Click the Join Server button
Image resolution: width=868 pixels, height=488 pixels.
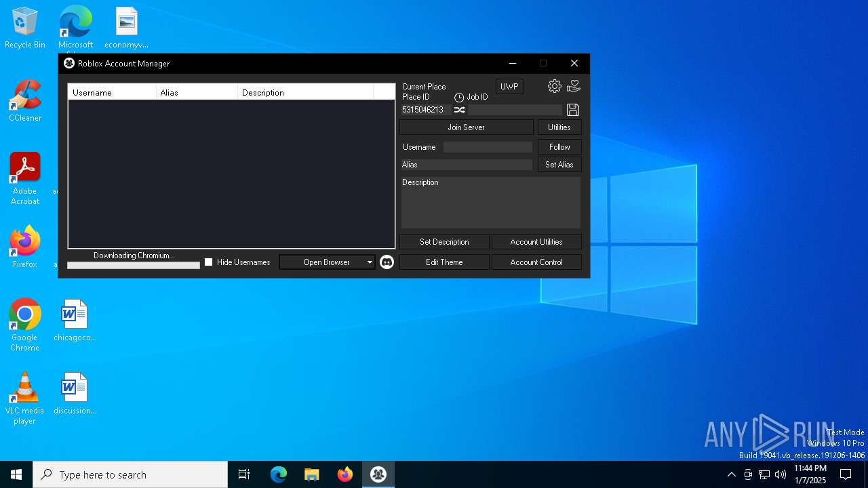point(467,127)
